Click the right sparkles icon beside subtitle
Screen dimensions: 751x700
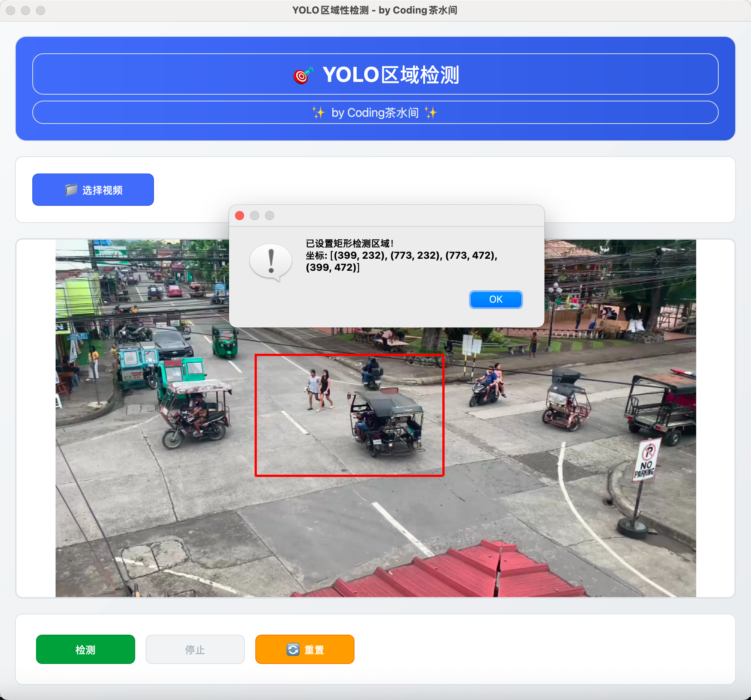[x=431, y=113]
